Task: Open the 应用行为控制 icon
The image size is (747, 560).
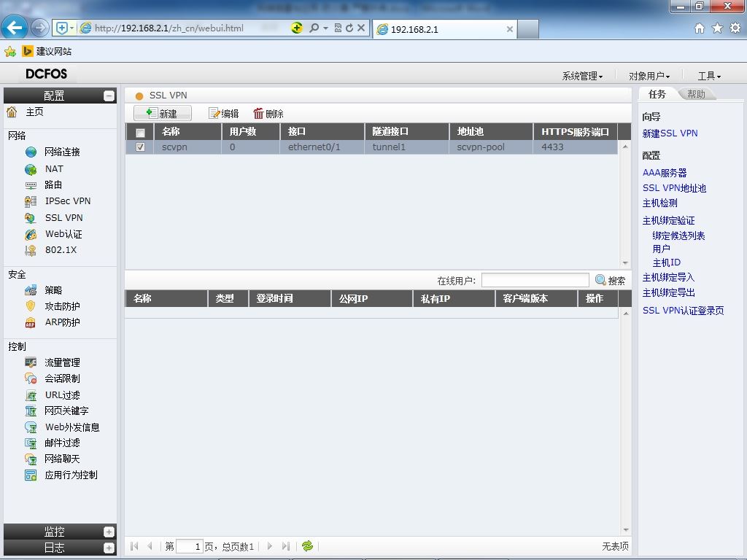Action: (31, 475)
